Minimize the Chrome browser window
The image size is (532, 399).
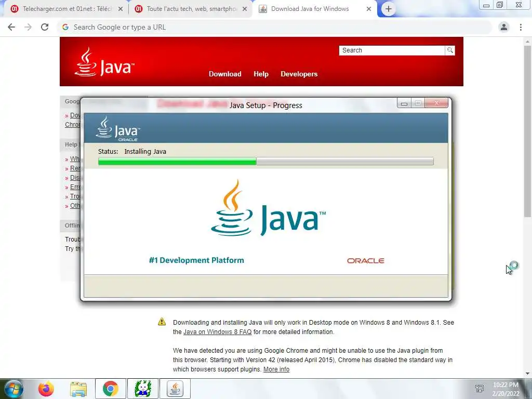[x=486, y=5]
